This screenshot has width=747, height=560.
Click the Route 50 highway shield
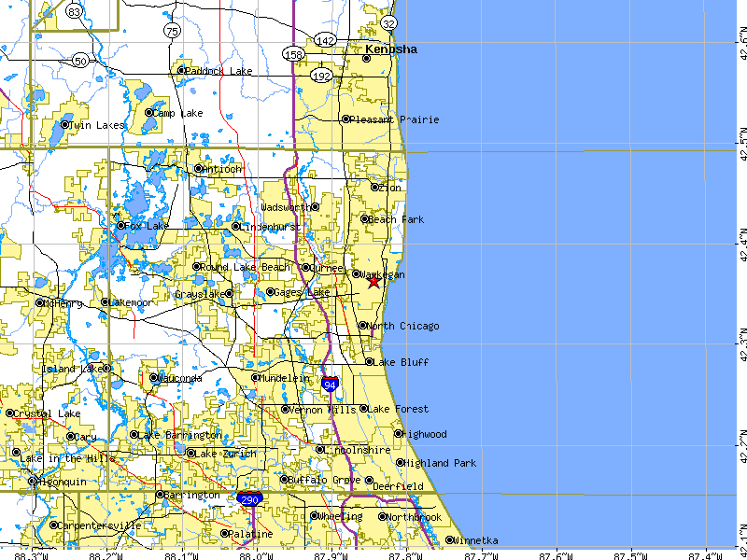pos(81,61)
